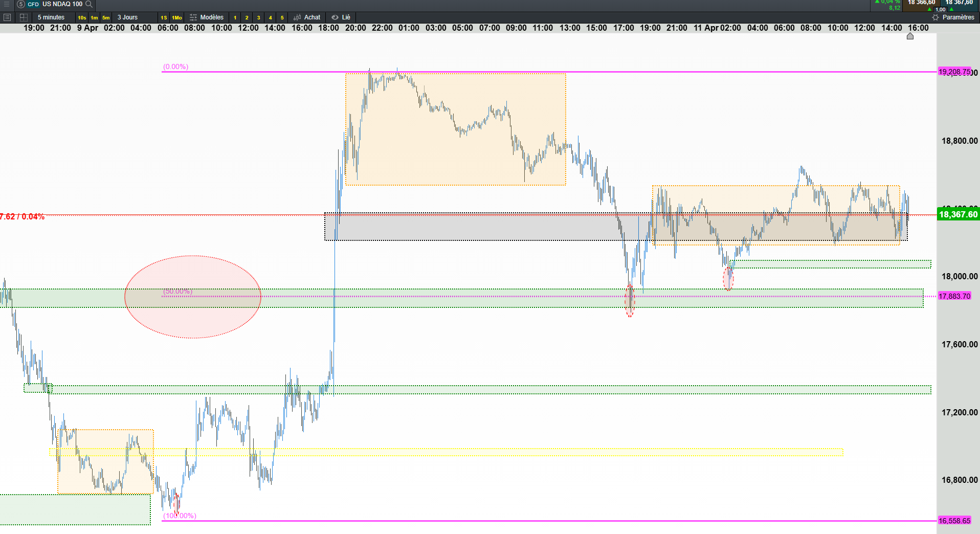Select the 1Mo history shortcut
Viewport: 980px width, 534px height.
[177, 17]
